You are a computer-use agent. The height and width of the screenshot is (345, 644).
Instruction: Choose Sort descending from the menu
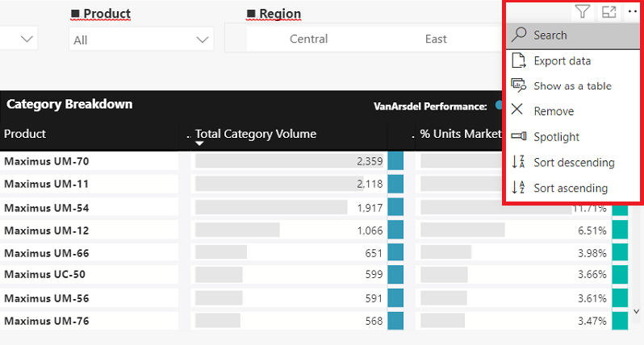573,162
